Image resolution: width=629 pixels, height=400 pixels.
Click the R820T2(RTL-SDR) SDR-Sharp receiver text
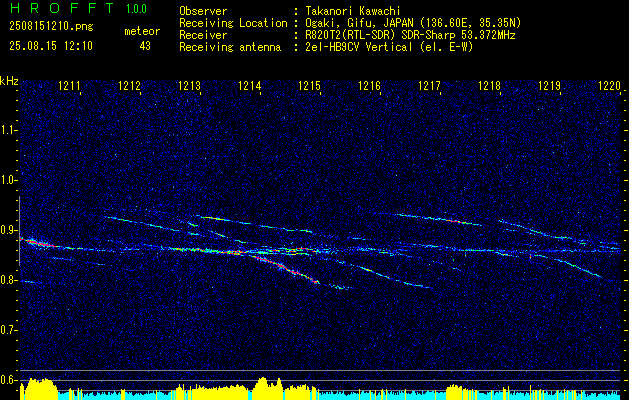(410, 35)
